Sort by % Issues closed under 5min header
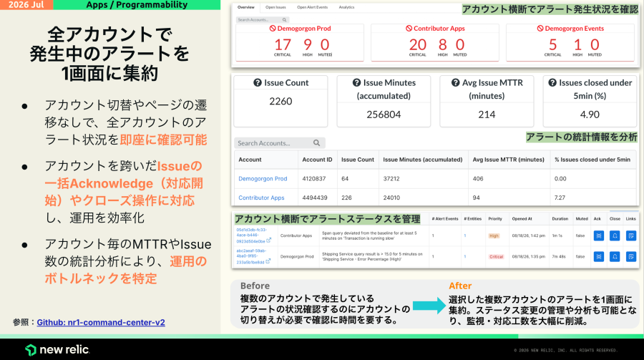644x360 pixels. pyautogui.click(x=592, y=160)
